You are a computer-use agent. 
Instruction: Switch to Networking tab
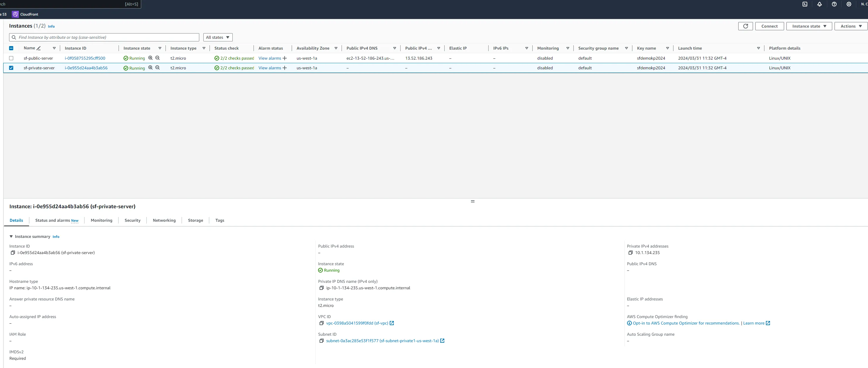click(164, 220)
